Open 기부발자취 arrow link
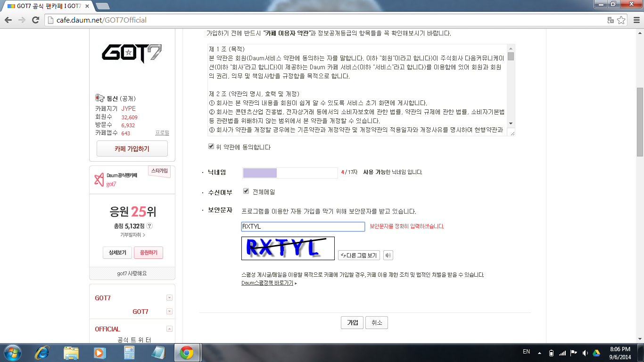This screenshot has width=644, height=362. (132, 235)
